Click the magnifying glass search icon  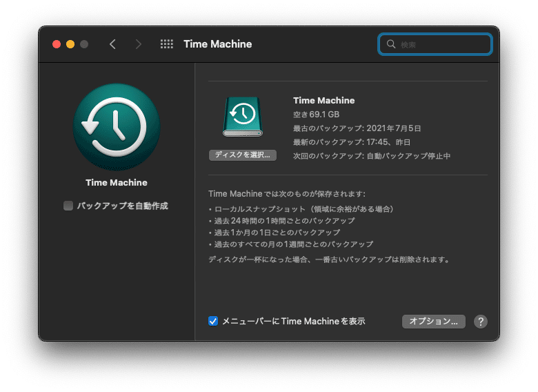[391, 44]
